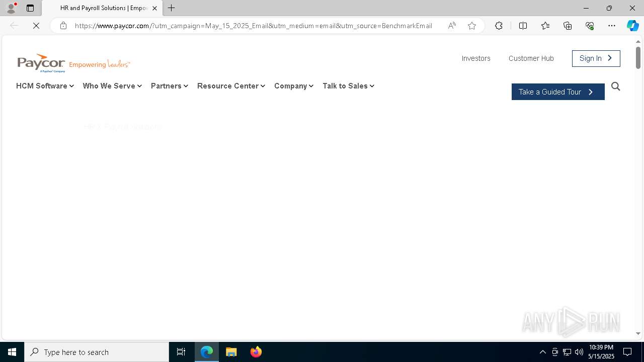This screenshot has height=362, width=644.
Task: Click the scroll down arrow
Action: tap(638, 333)
